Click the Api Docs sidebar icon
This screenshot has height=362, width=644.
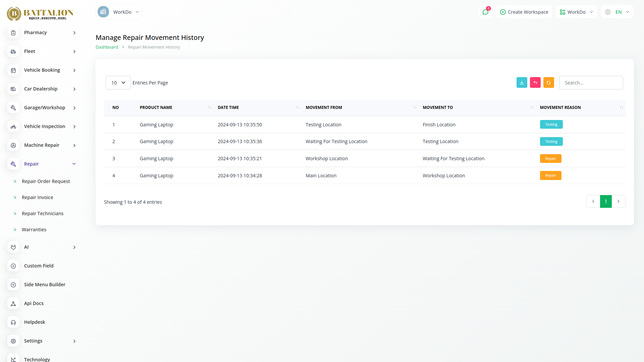click(x=13, y=303)
